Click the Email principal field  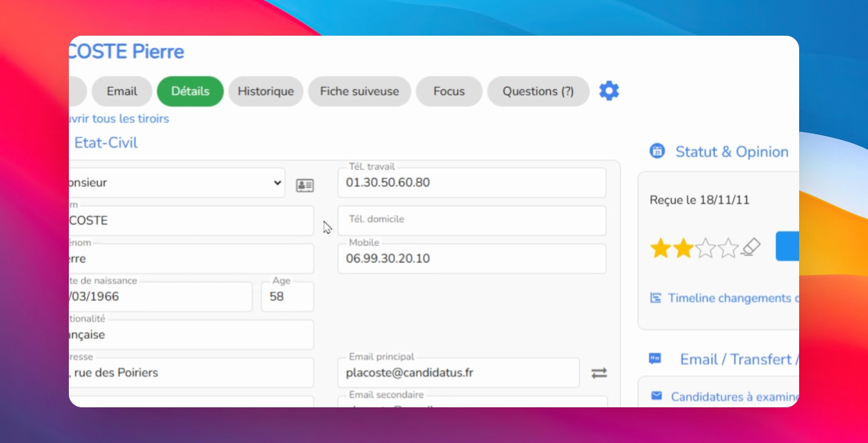pos(459,373)
